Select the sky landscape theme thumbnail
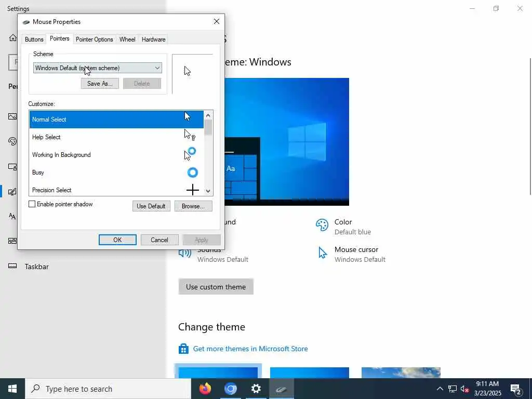This screenshot has height=399, width=532. (401, 372)
